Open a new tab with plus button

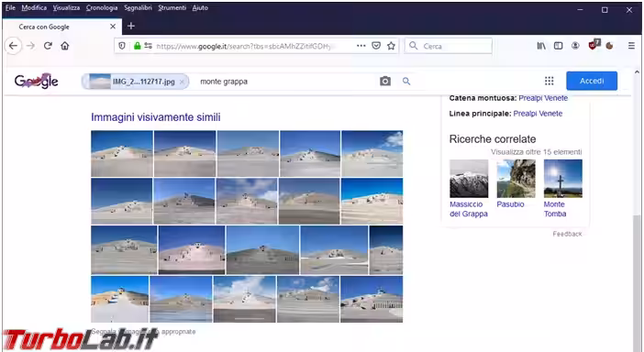(131, 27)
